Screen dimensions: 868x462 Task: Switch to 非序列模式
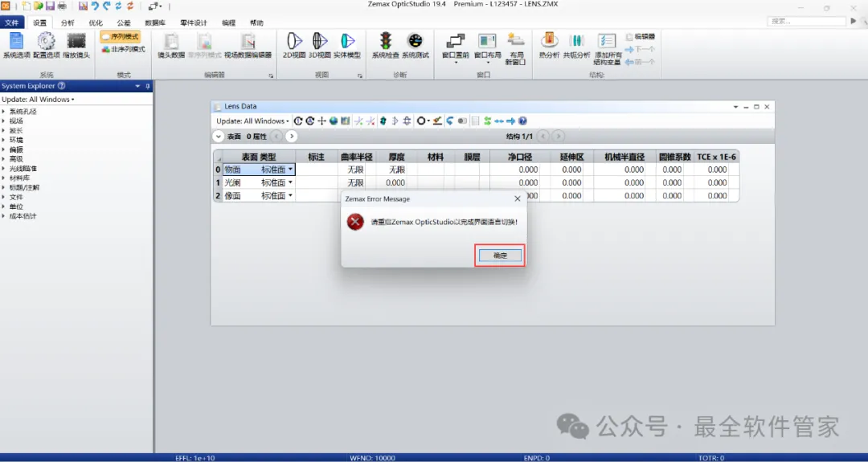123,49
